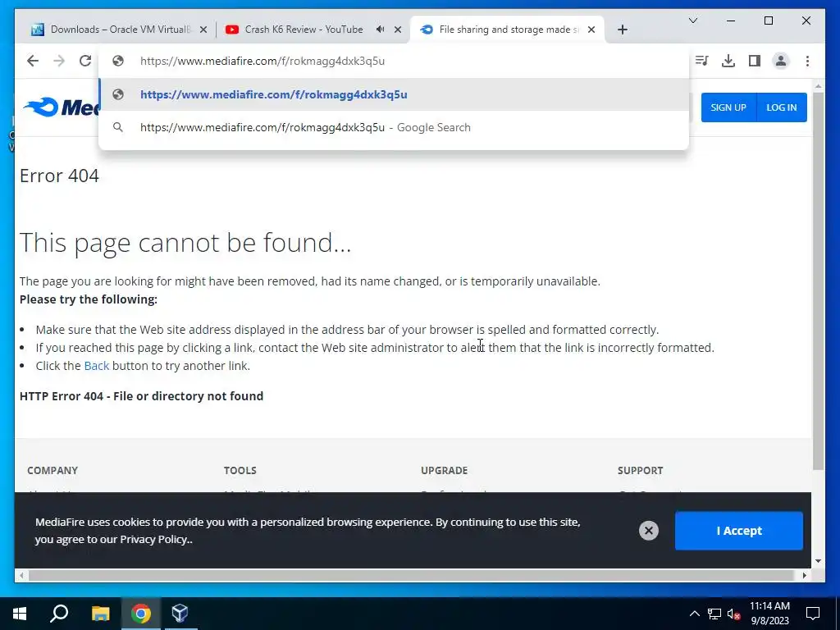Dismiss the cookie banner with X icon
Screen dimensions: 840x630
[x=648, y=531]
